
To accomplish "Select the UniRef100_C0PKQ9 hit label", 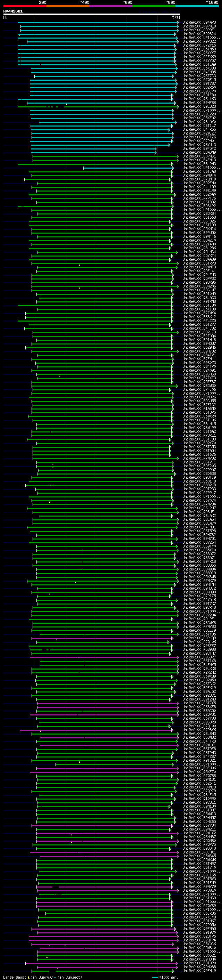I will pos(199,638).
